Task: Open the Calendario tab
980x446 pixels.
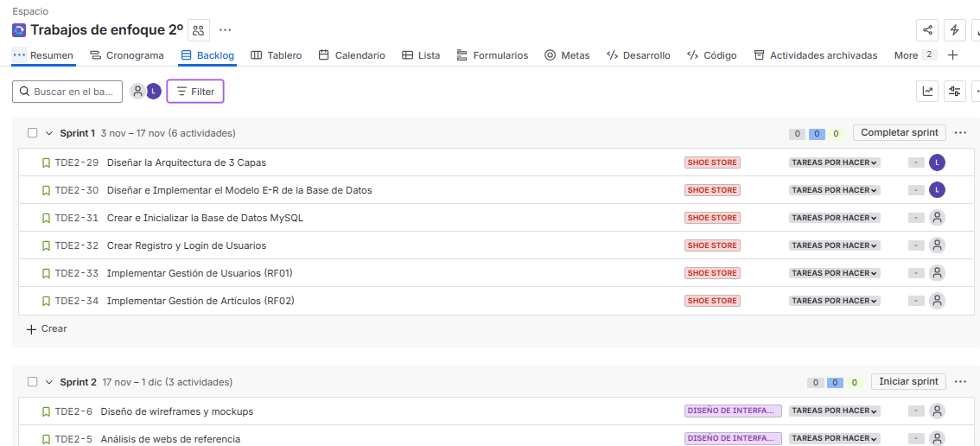Action: tap(352, 55)
